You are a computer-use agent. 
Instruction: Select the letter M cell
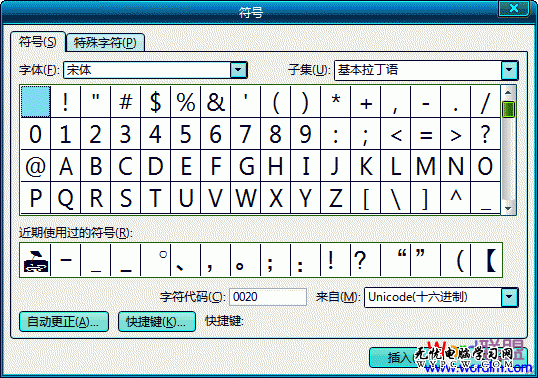(425, 166)
